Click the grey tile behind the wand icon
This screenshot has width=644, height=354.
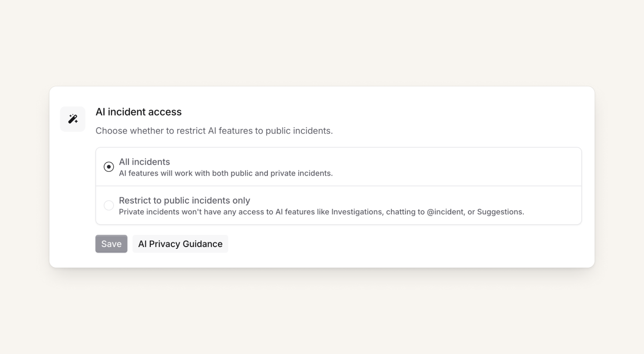point(64,111)
